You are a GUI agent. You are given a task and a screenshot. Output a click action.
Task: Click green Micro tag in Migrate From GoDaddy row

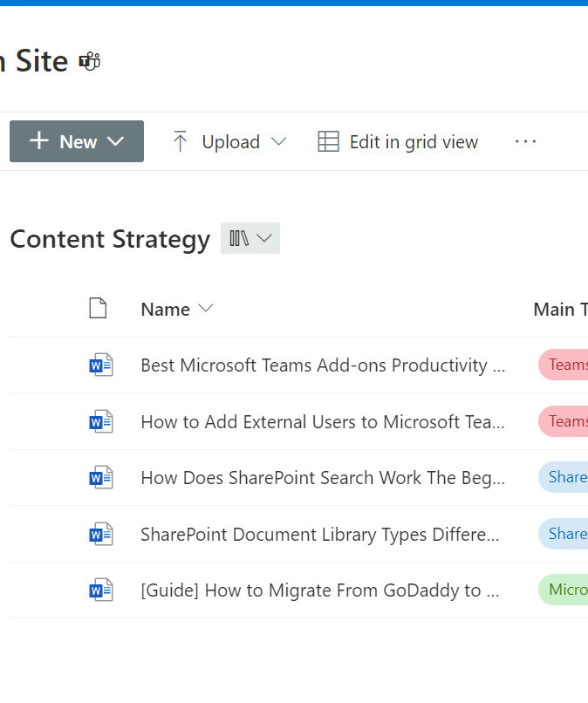[x=564, y=589]
